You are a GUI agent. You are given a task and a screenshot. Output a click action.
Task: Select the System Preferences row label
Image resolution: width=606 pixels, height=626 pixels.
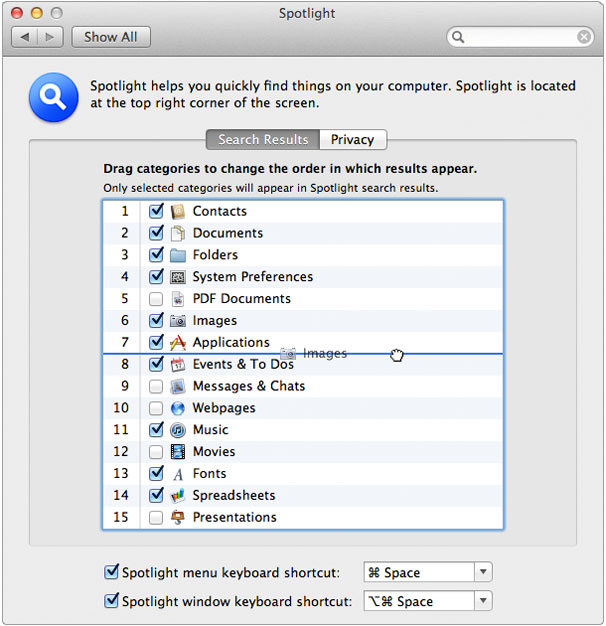[x=253, y=277]
